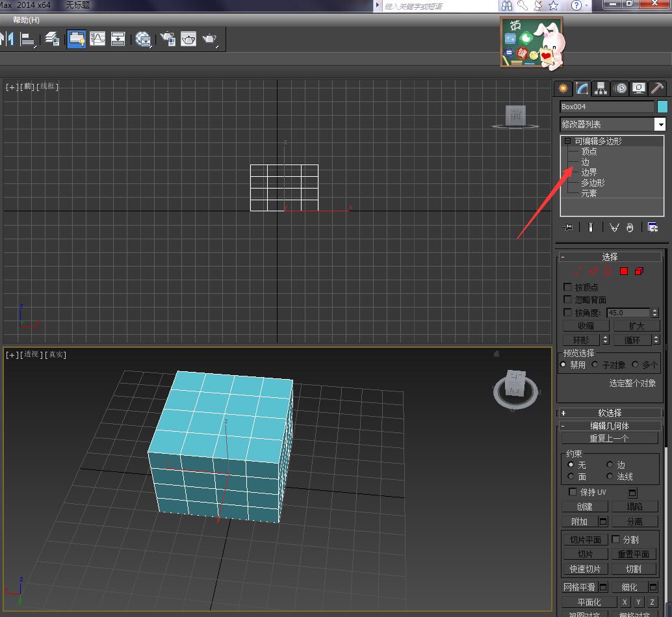Open the Material Editor teapot icon

click(x=188, y=38)
